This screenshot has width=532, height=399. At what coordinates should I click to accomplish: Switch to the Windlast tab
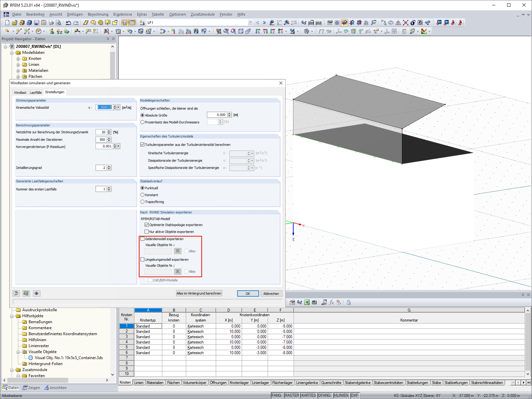[20, 92]
